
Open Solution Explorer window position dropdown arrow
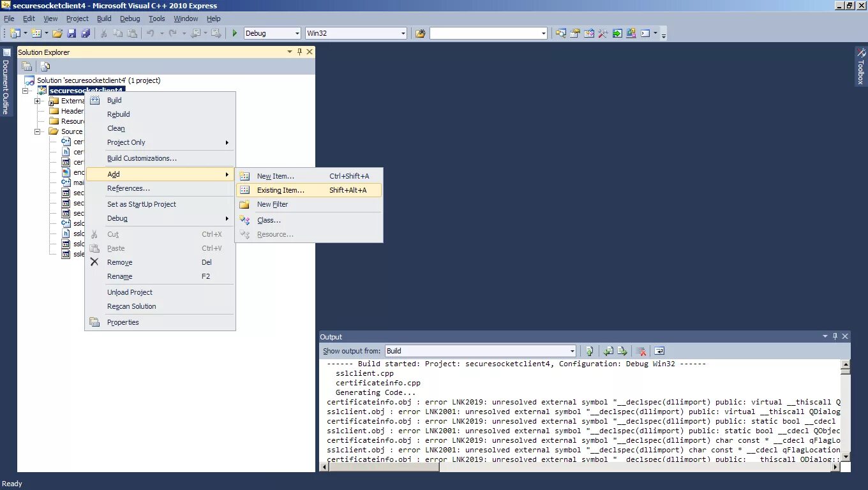pyautogui.click(x=290, y=52)
